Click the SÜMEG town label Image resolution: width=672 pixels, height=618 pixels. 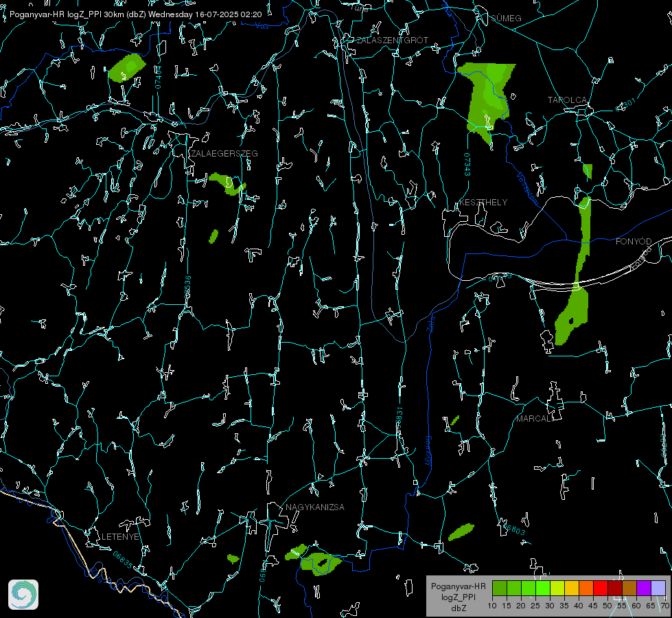pyautogui.click(x=506, y=18)
